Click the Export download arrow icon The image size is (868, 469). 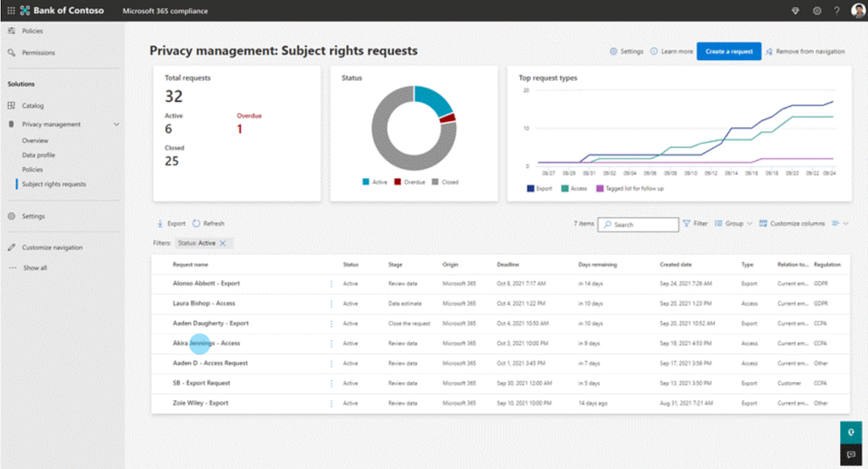[x=160, y=224]
